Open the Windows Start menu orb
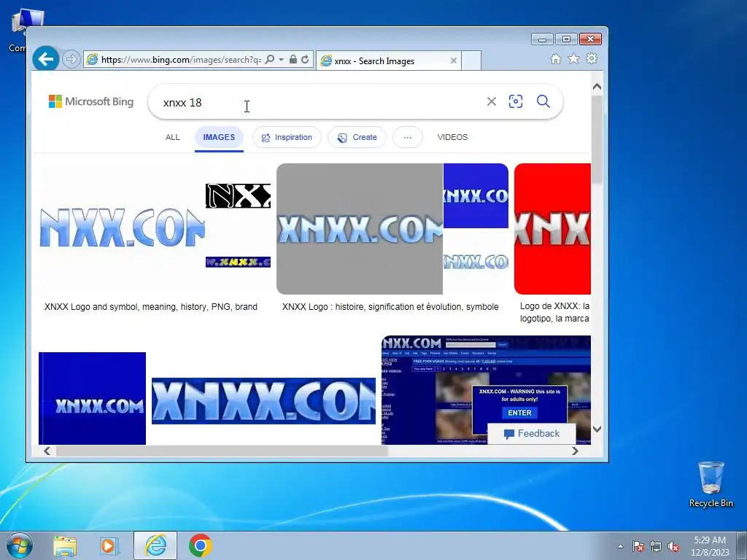Viewport: 747px width, 560px height. [x=19, y=545]
